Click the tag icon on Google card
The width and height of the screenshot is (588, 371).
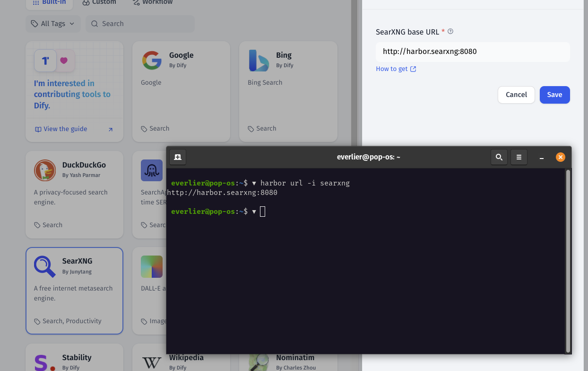point(144,129)
